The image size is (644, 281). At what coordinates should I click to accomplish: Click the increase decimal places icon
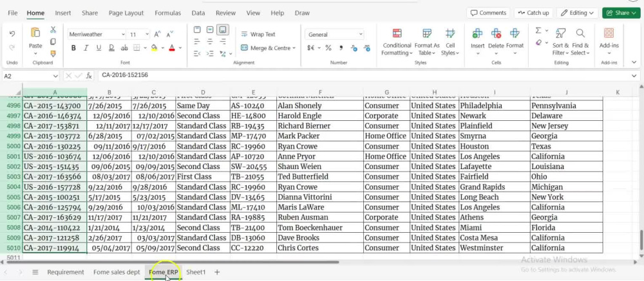tap(354, 48)
